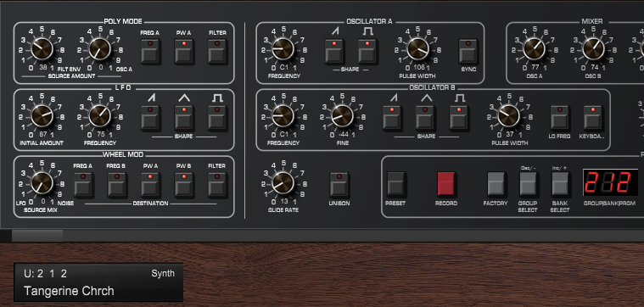
Task: Turn on Unison mode switch
Action: tap(339, 185)
